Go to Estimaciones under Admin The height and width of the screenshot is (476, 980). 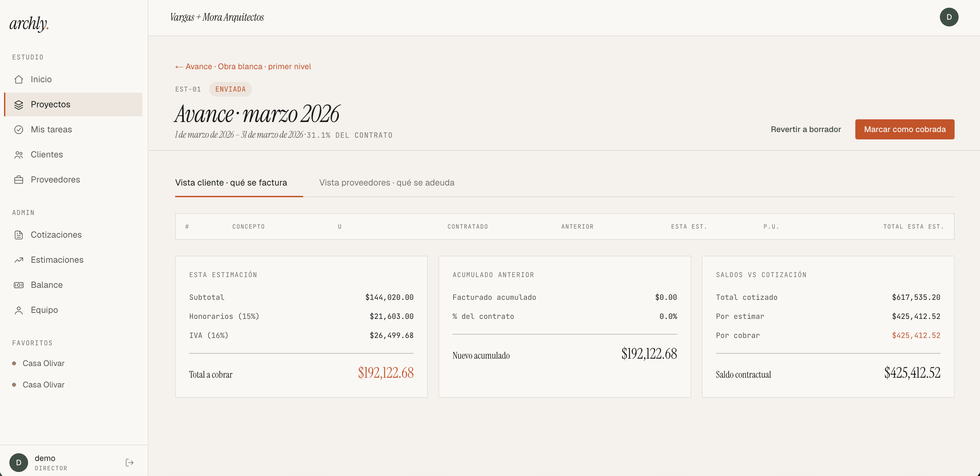(x=73, y=260)
